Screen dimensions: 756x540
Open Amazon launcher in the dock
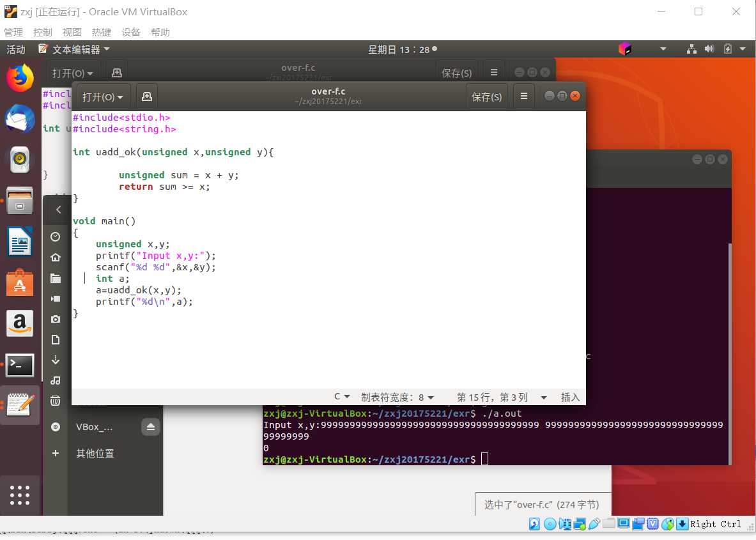[x=20, y=323]
